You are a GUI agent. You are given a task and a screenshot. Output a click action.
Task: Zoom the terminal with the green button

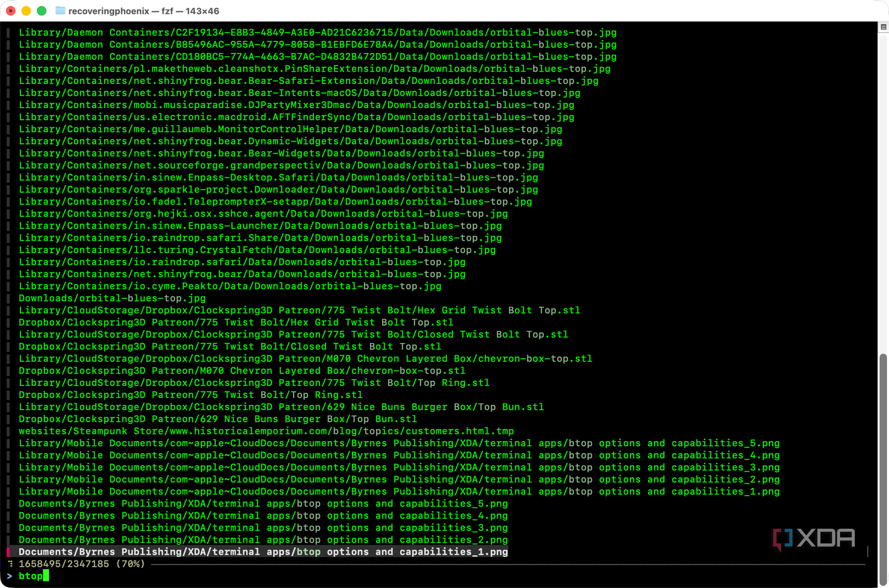click(x=41, y=11)
